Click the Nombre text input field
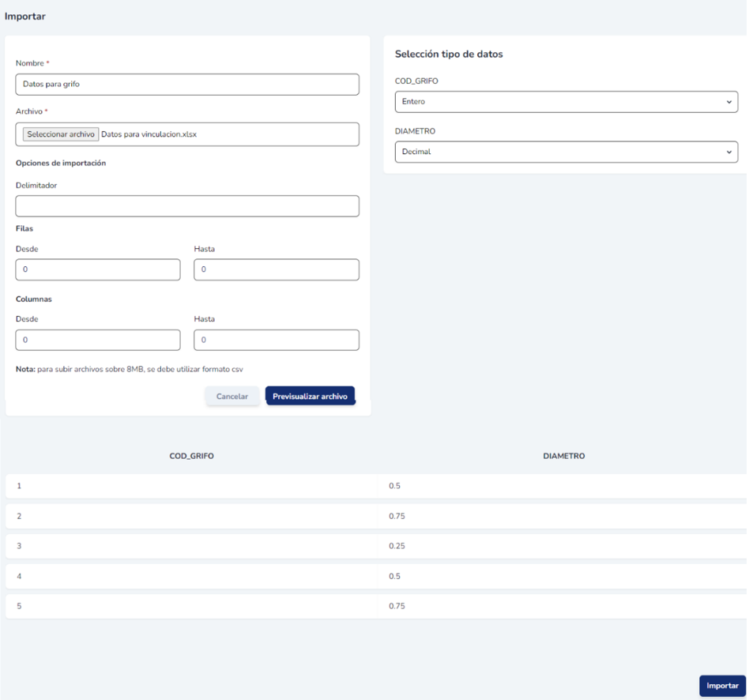The width and height of the screenshot is (749, 700). [187, 85]
